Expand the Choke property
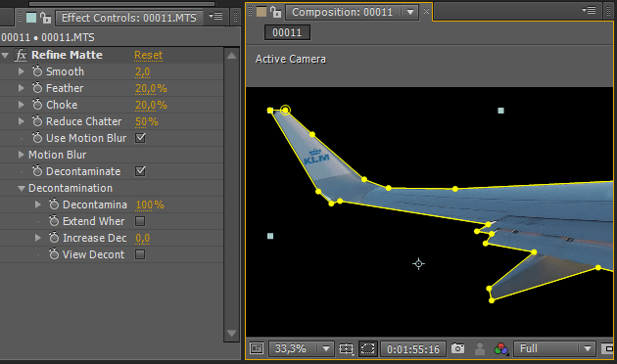The image size is (617, 364). [22, 105]
